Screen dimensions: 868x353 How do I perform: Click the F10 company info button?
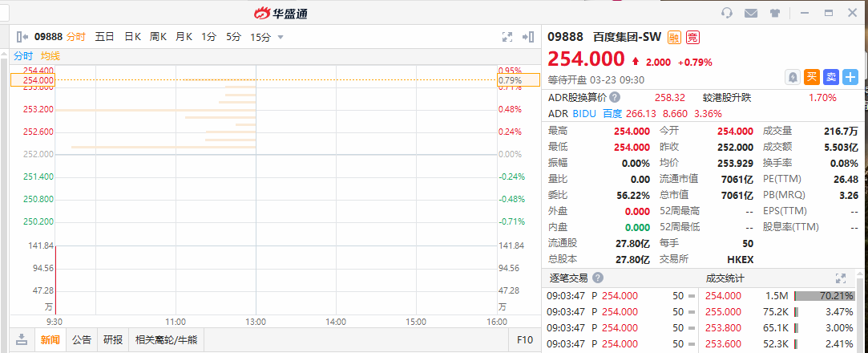(525, 340)
